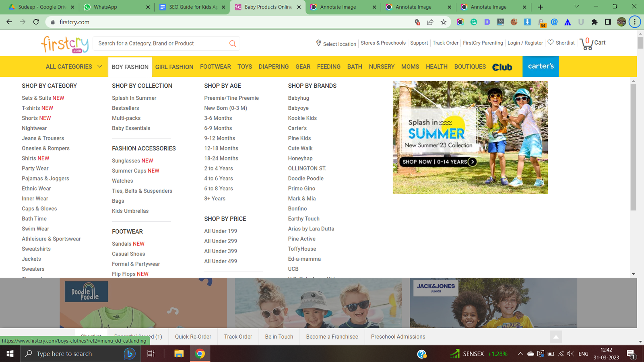
Task: Open Chrome side panel icon
Action: [608, 22]
